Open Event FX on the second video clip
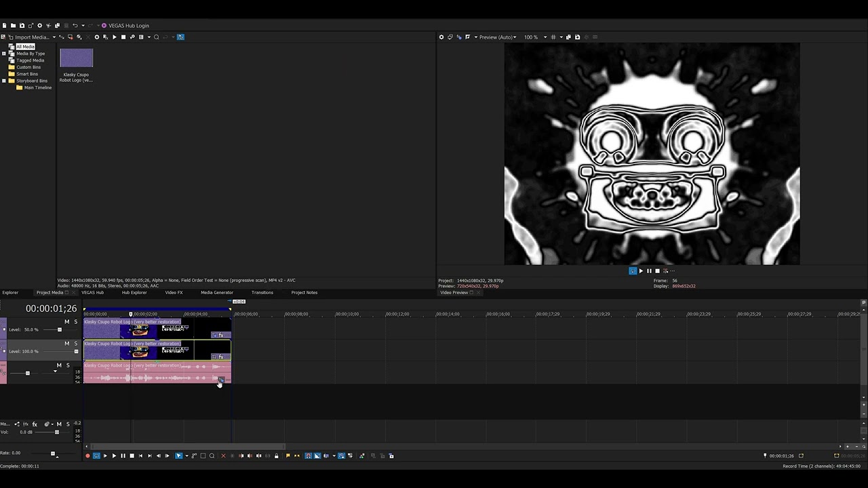Image resolution: width=868 pixels, height=488 pixels. tap(220, 357)
